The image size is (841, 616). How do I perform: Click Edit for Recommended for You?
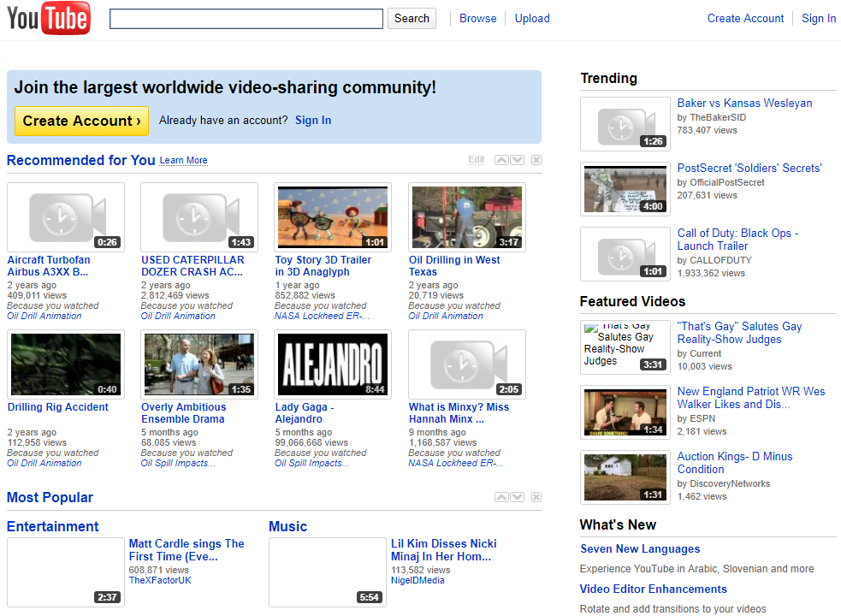coord(477,159)
